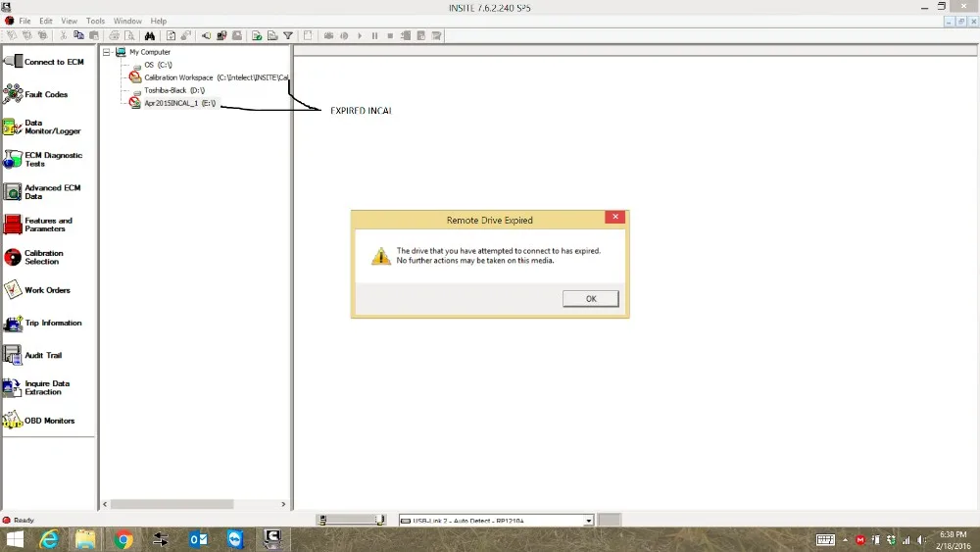Open the USB-Link 2 Auto Detect dropdown
980x552 pixels.
click(x=588, y=520)
